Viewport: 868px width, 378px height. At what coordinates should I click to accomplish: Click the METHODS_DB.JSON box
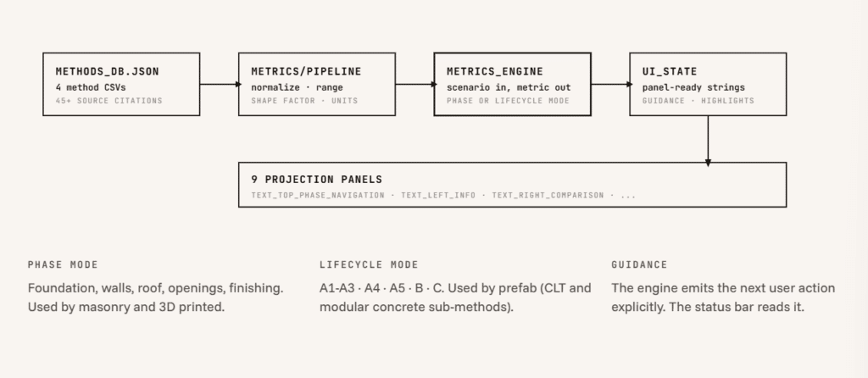[x=121, y=84]
